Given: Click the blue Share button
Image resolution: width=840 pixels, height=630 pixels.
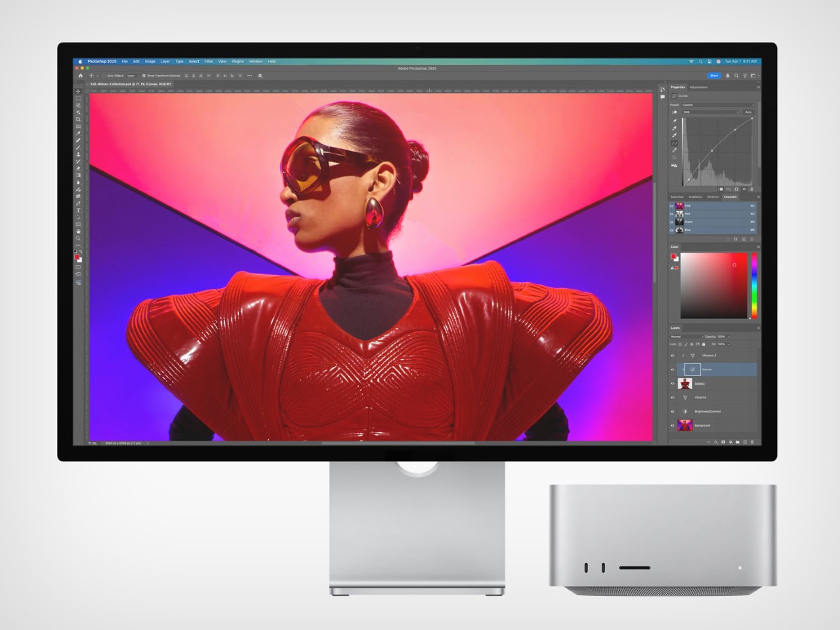Looking at the screenshot, I should point(713,75).
